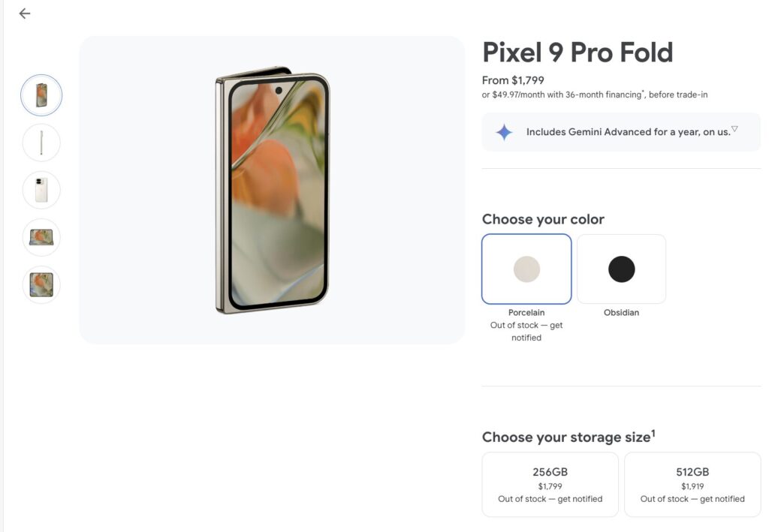
Task: Select the last unfolded screen thumbnail
Action: click(41, 284)
